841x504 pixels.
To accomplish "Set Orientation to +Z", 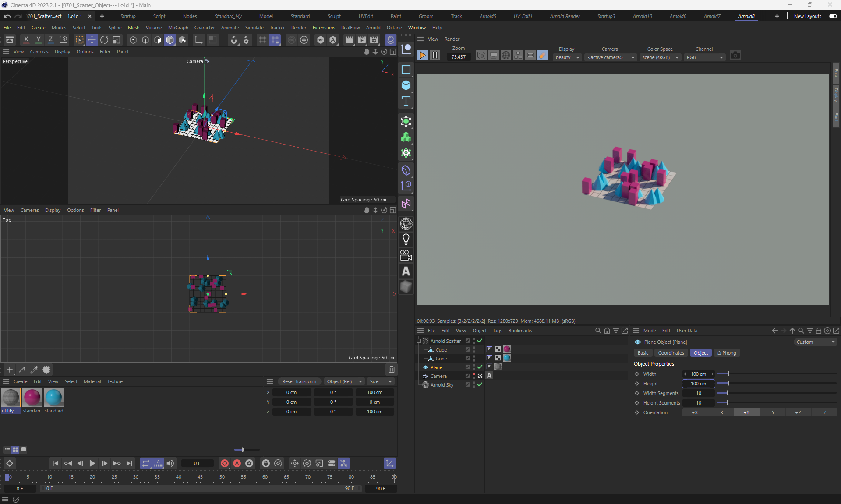I will 798,412.
